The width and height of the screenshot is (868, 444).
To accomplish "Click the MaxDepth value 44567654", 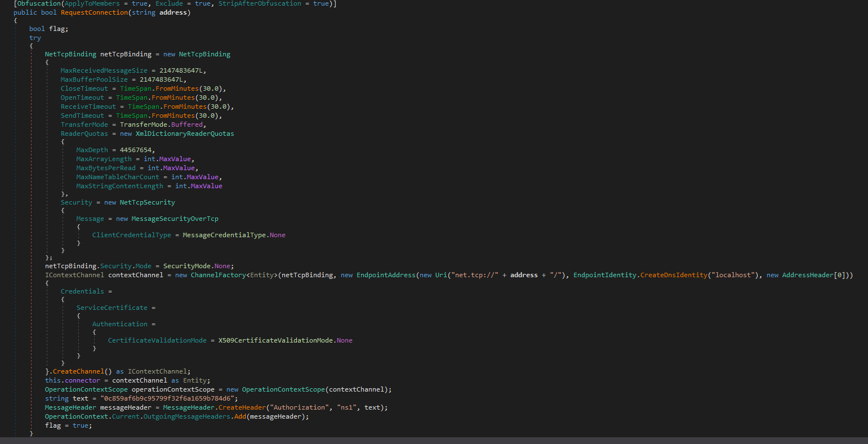I will pos(136,150).
